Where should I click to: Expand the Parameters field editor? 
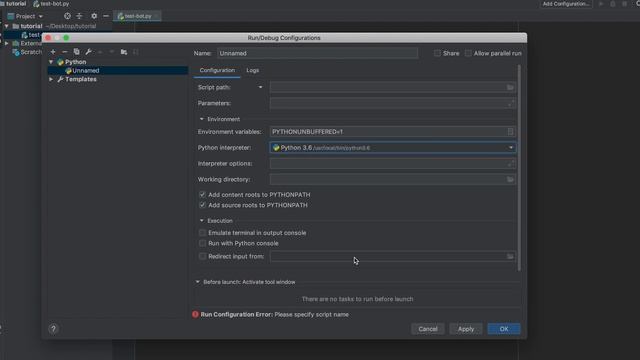click(x=511, y=103)
